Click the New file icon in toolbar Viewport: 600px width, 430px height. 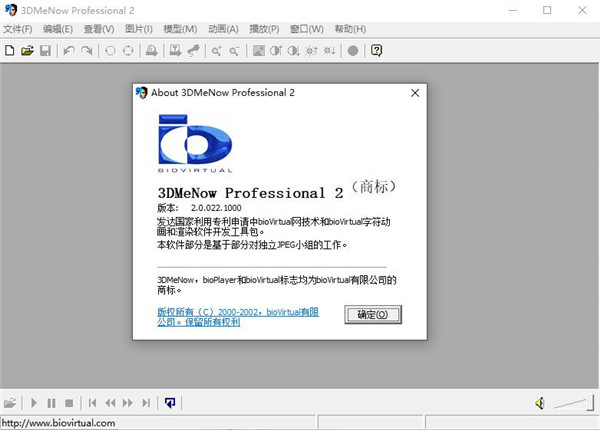(9, 50)
